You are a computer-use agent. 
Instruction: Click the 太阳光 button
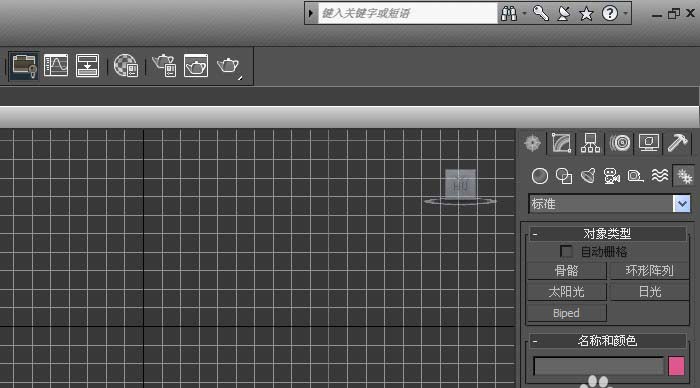[567, 292]
